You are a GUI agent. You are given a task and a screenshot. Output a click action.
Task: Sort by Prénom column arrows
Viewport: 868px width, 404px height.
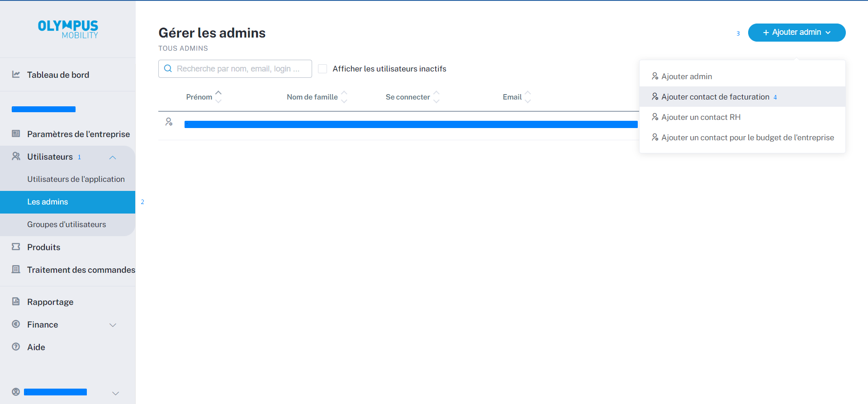[x=218, y=97]
